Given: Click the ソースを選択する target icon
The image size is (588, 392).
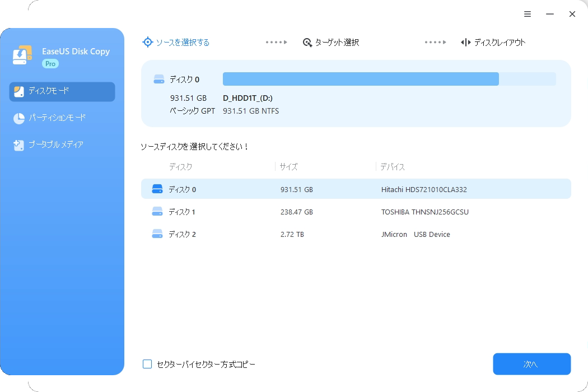Looking at the screenshot, I should tap(147, 42).
